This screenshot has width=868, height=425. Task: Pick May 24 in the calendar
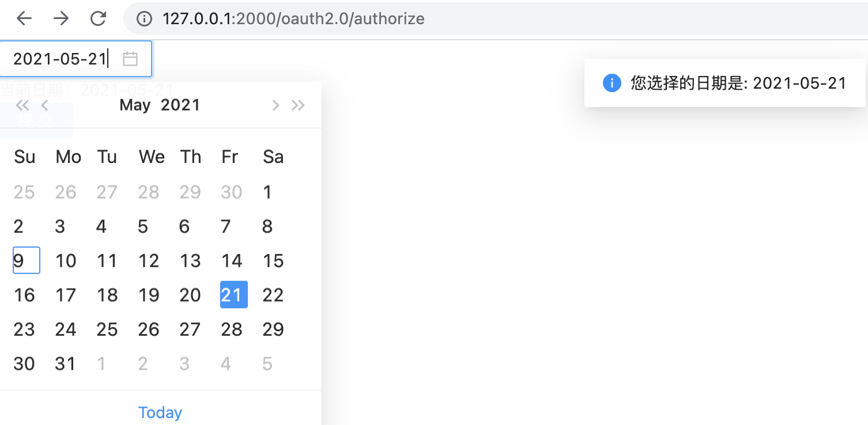[66, 329]
